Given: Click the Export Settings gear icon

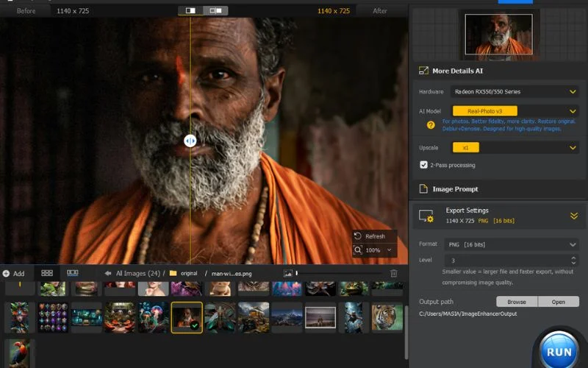Looking at the screenshot, I should [x=427, y=216].
